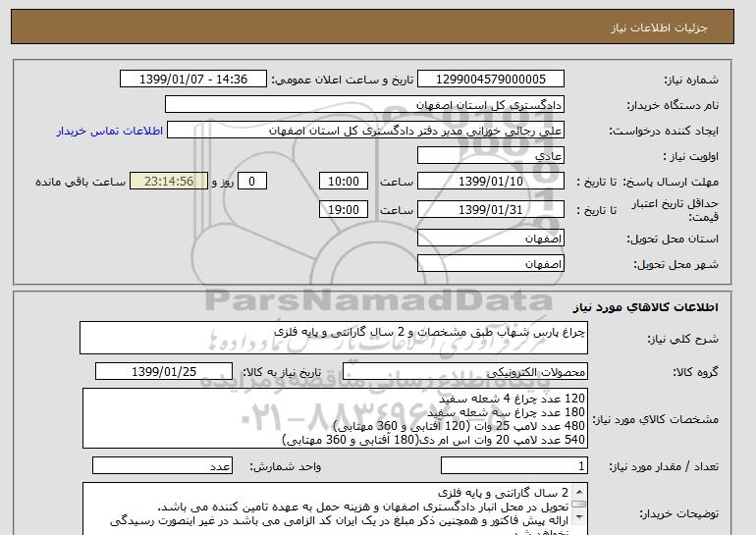
Task: Click the label استان محل تحویل
Action: click(673, 240)
